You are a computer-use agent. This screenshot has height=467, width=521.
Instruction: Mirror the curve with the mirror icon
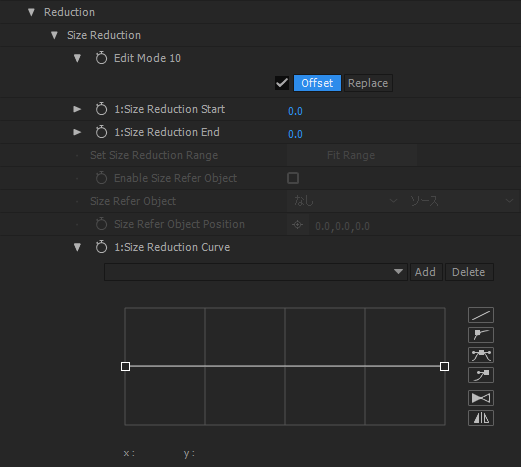pos(481,418)
